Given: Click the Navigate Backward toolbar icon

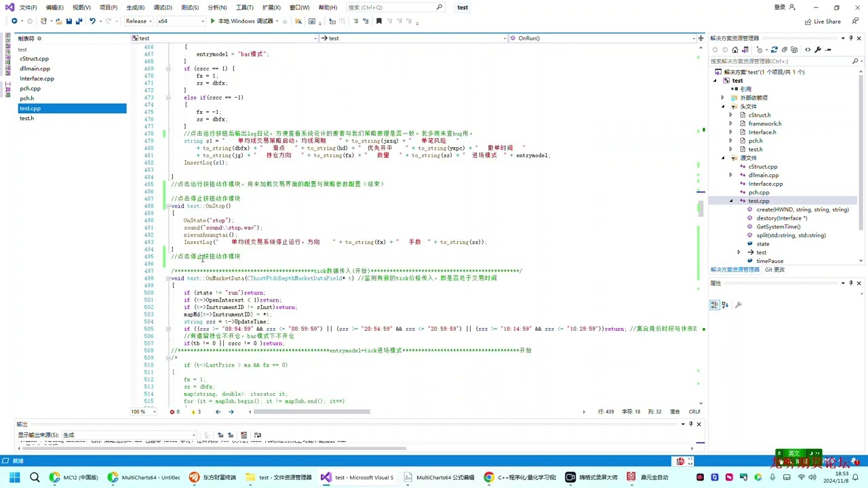Looking at the screenshot, I should (x=14, y=21).
